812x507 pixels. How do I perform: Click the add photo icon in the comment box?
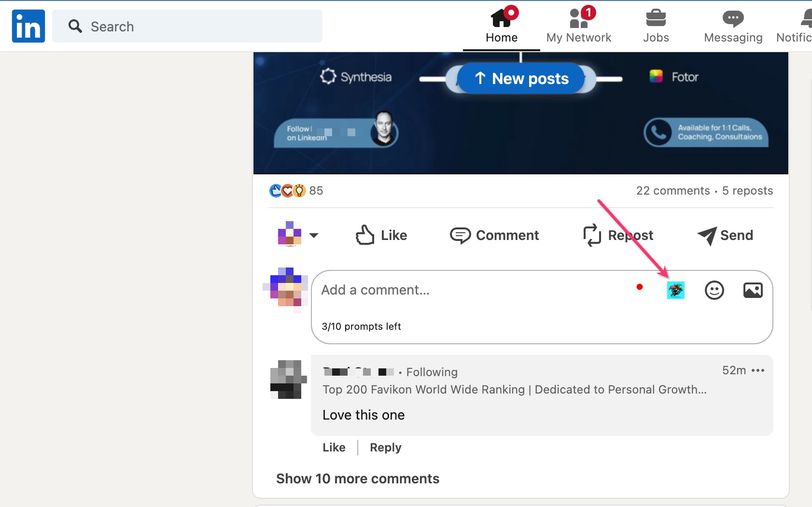pos(753,290)
